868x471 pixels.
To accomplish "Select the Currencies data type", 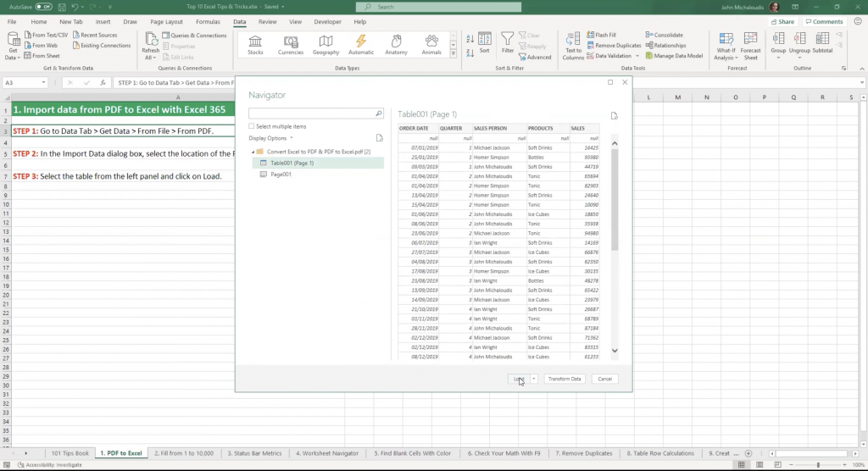I will pyautogui.click(x=291, y=46).
